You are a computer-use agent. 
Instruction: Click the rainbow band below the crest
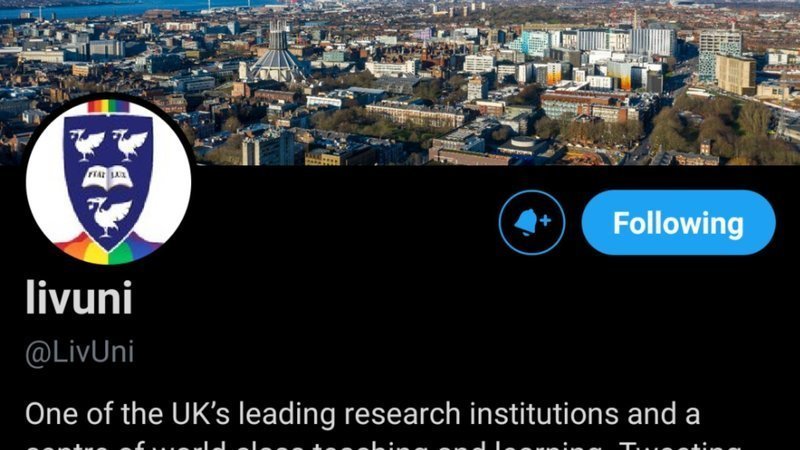[x=108, y=250]
